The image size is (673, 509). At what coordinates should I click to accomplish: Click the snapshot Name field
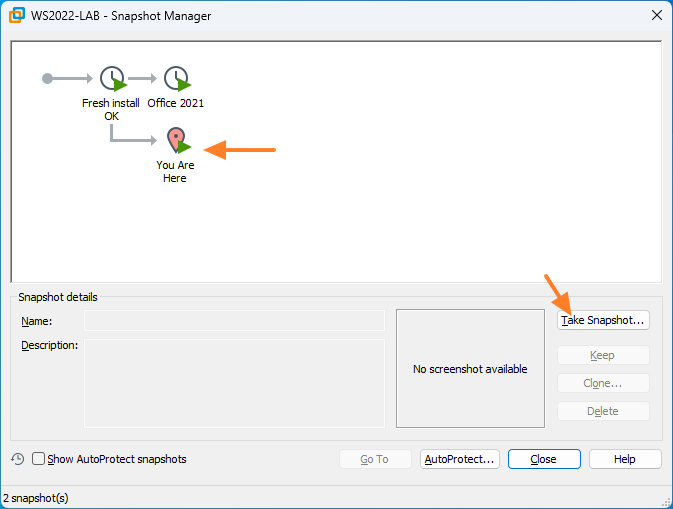pos(234,321)
